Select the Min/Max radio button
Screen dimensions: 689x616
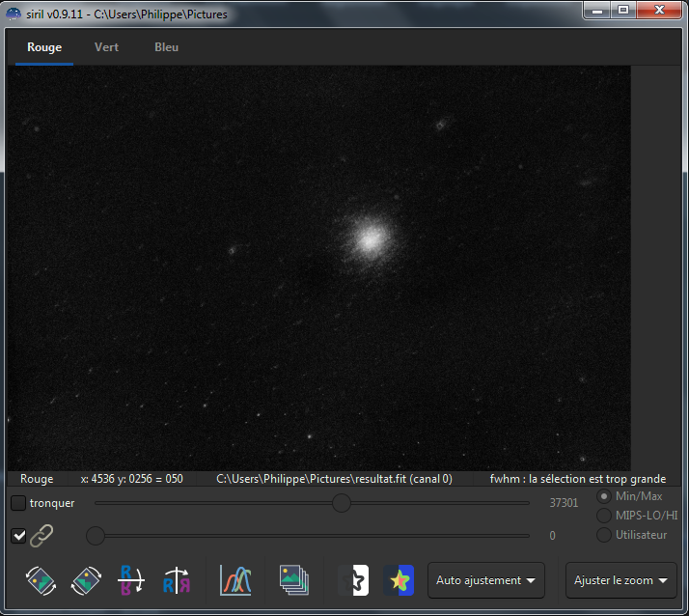[604, 496]
